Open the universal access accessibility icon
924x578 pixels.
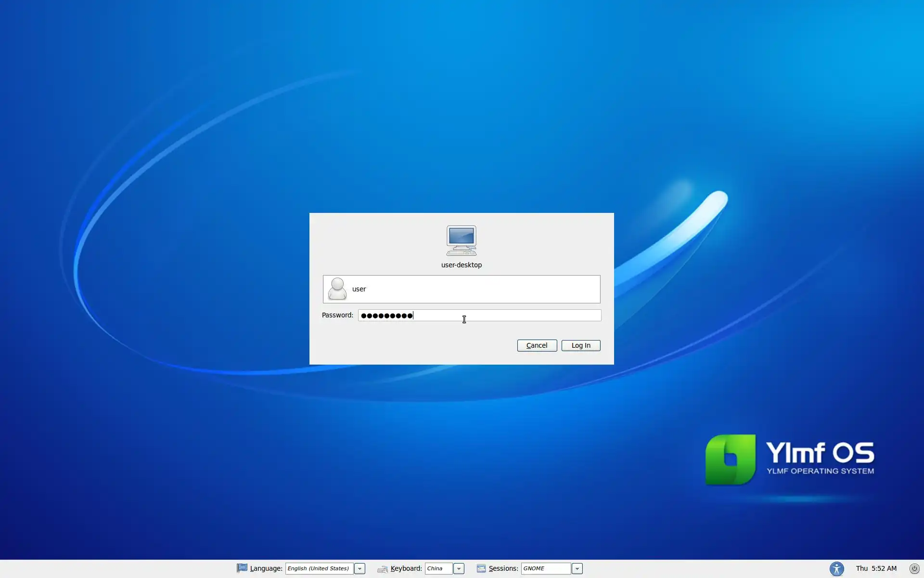836,568
